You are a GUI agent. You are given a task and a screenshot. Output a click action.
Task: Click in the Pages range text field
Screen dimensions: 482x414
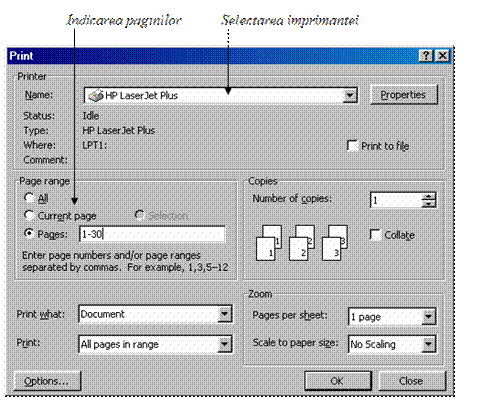pyautogui.click(x=152, y=234)
